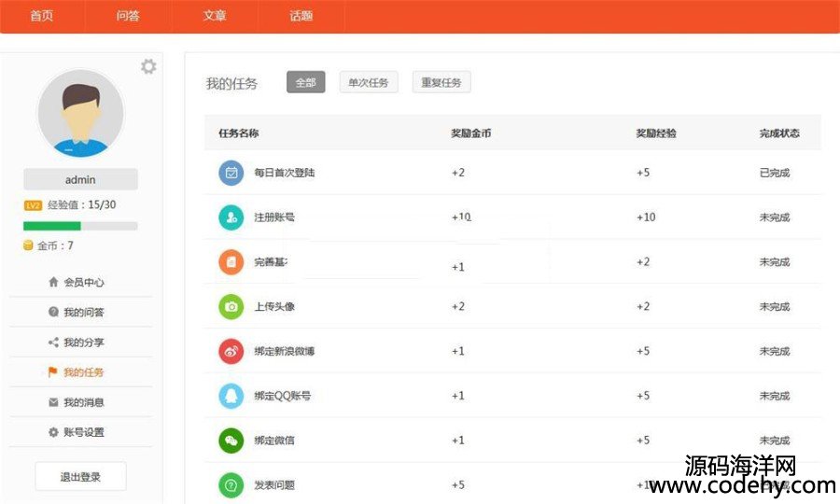Click the LV2 level badge
The width and height of the screenshot is (840, 504).
pyautogui.click(x=33, y=205)
